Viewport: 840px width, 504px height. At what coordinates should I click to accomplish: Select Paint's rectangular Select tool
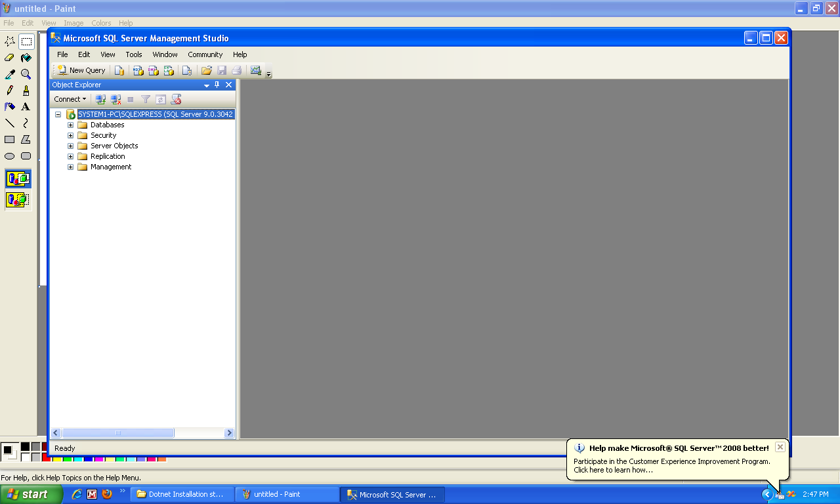pos(26,41)
